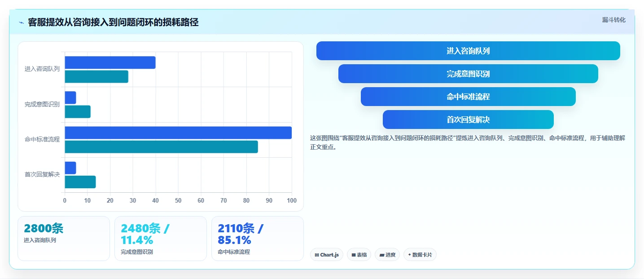Click the blue bar for 完成意图识别
Image resolution: width=644 pixels, height=279 pixels.
point(70,97)
